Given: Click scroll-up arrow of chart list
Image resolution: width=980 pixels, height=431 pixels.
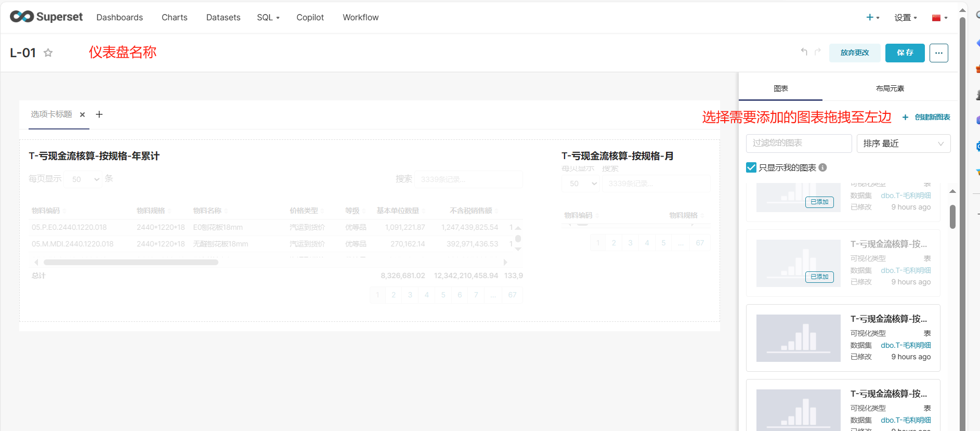Looking at the screenshot, I should (x=952, y=191).
